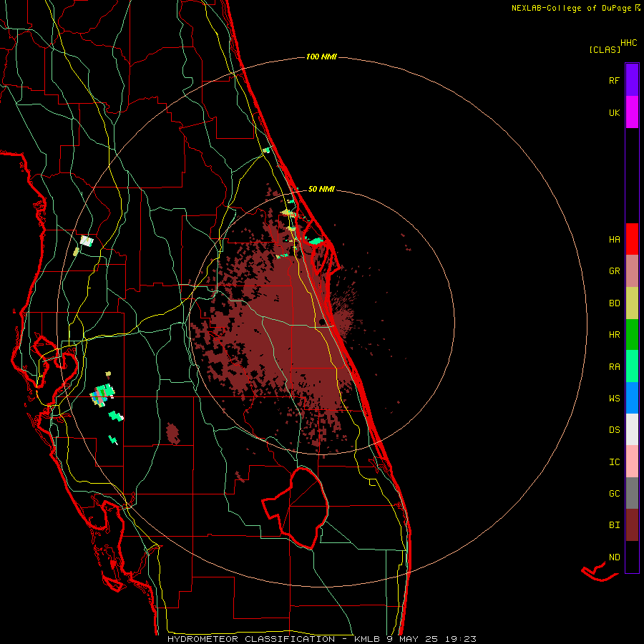
Task: Click the Hydrometeor Classification caption text
Action: click(x=251, y=639)
